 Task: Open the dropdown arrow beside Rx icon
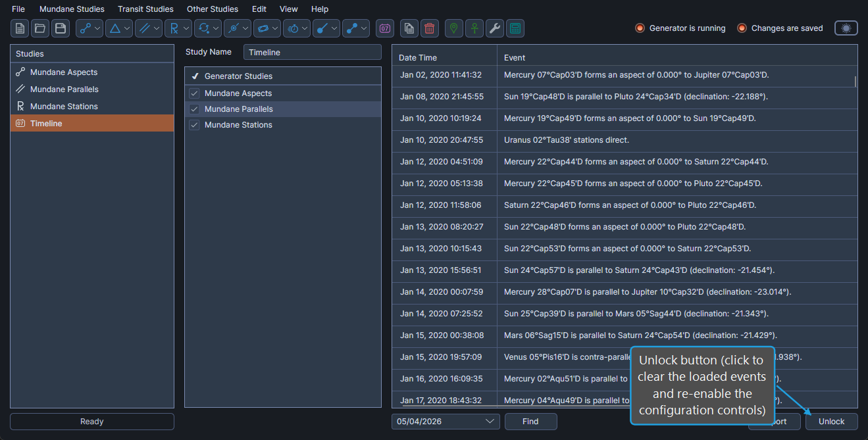coord(187,28)
